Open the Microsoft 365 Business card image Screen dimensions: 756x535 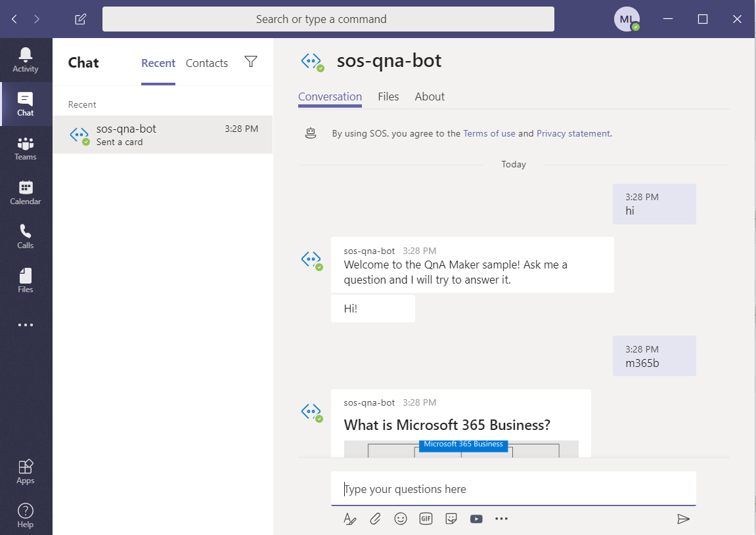coord(461,449)
